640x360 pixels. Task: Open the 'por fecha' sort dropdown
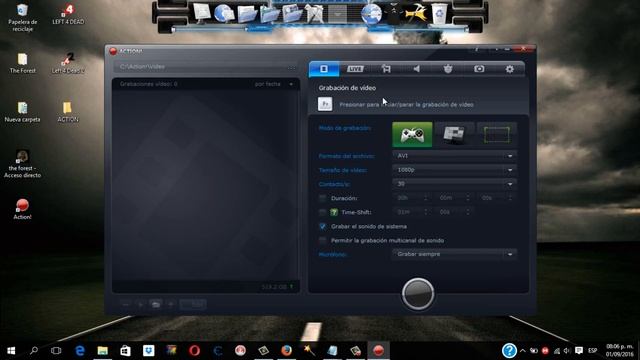coord(273,84)
